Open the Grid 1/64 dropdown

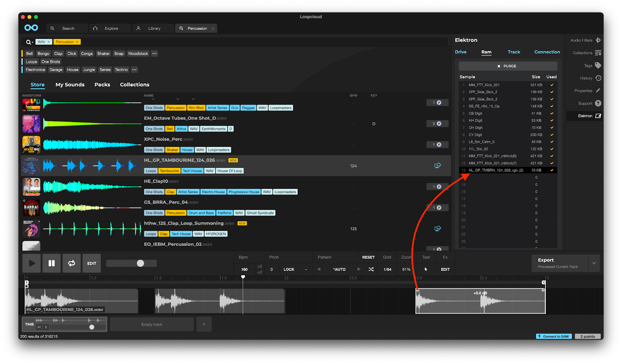388,269
